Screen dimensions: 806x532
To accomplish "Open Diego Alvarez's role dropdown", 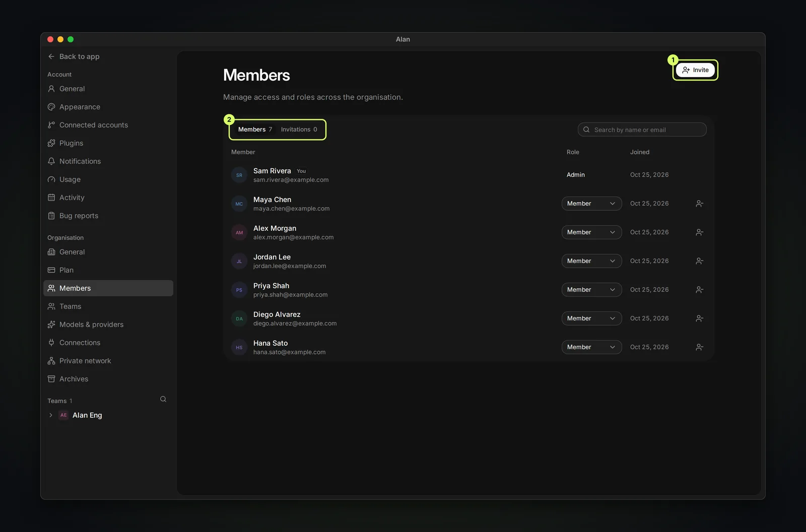I will click(591, 318).
